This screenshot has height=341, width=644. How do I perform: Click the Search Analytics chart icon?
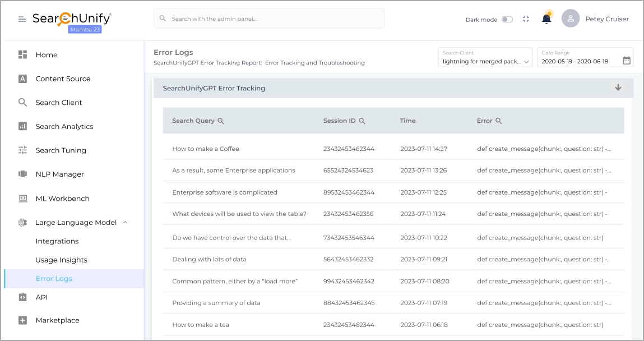(x=22, y=126)
